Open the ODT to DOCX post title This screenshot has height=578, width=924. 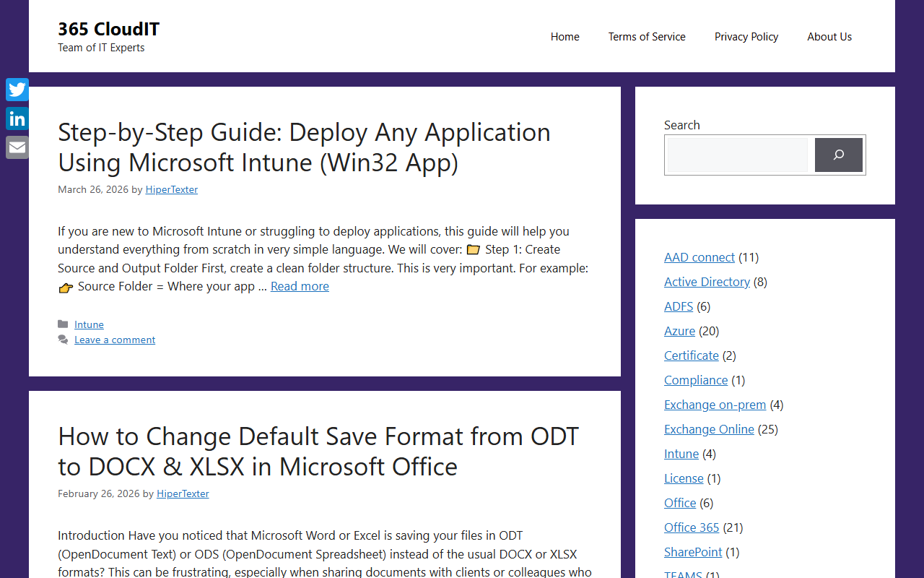(x=318, y=452)
